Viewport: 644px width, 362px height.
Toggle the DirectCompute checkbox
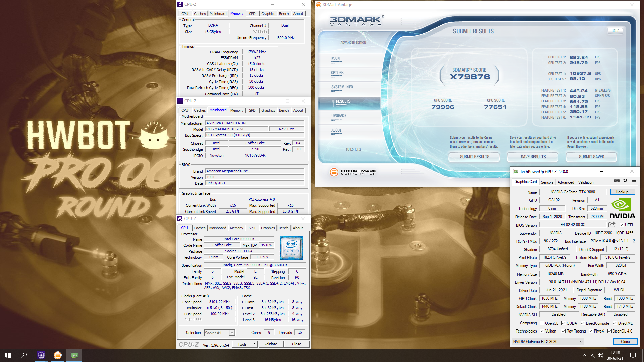pos(583,323)
